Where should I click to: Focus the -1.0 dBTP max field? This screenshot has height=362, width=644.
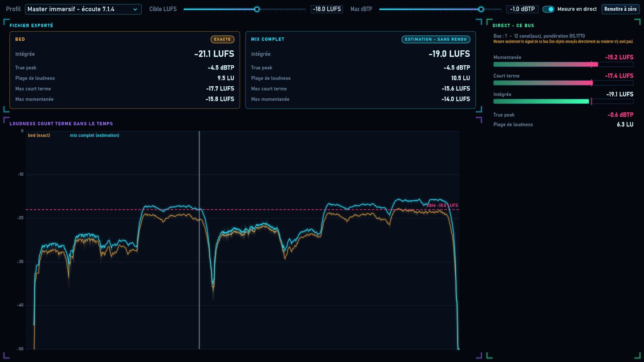pyautogui.click(x=521, y=9)
